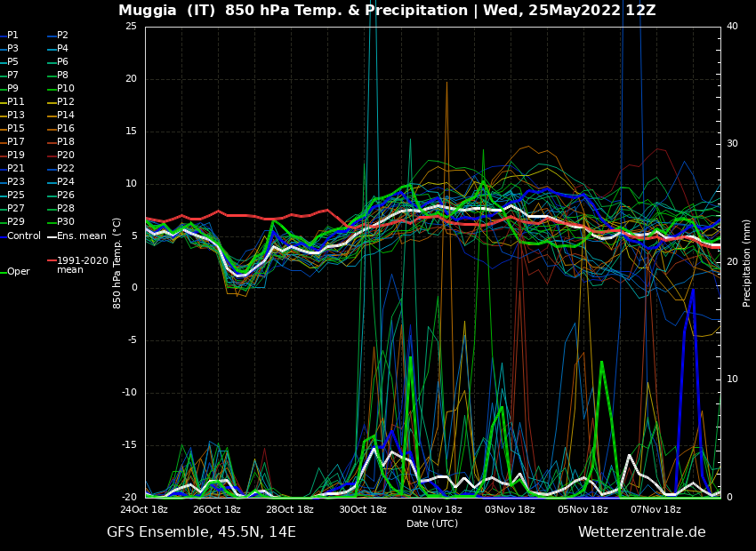Select the P7 legend entry

click(x=12, y=76)
